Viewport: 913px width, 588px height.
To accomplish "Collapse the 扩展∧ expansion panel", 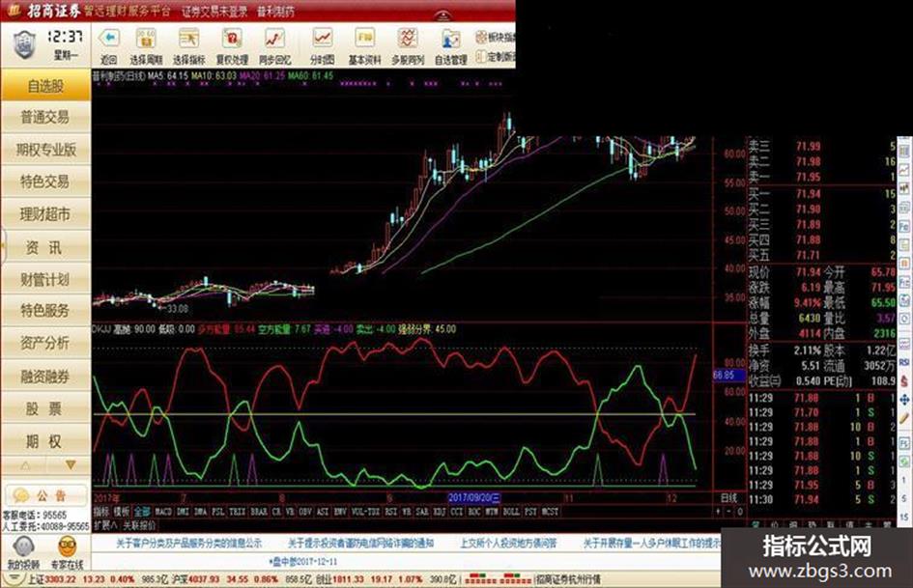I will pyautogui.click(x=105, y=525).
